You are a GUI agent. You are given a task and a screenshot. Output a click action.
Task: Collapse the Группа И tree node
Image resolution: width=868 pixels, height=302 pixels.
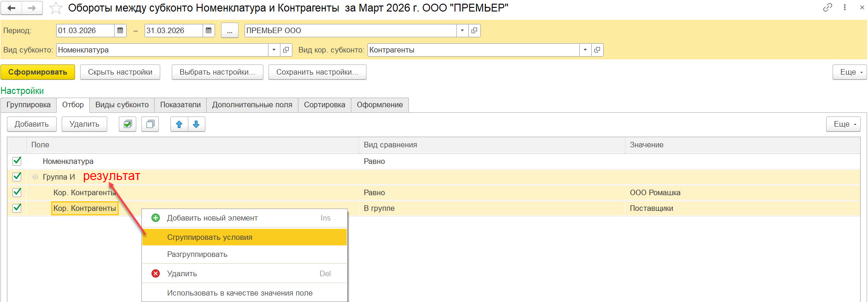coord(35,177)
